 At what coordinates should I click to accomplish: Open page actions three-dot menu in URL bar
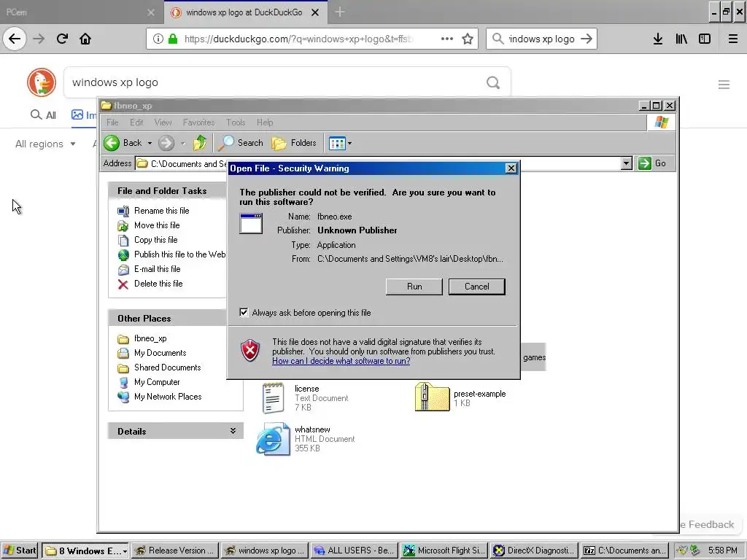[447, 39]
